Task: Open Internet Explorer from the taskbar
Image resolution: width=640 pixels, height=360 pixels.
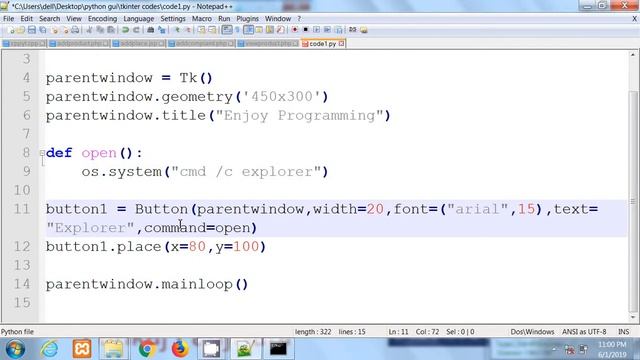Action: click(49, 349)
